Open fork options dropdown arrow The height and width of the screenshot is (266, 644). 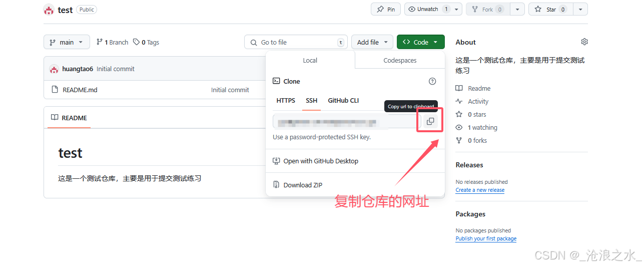[517, 9]
